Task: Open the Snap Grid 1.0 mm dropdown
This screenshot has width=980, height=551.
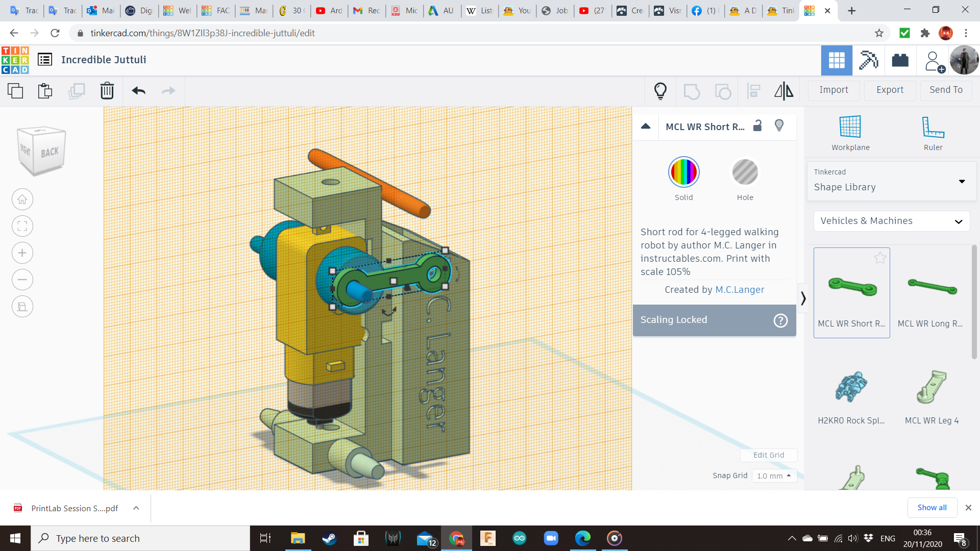Action: point(774,475)
